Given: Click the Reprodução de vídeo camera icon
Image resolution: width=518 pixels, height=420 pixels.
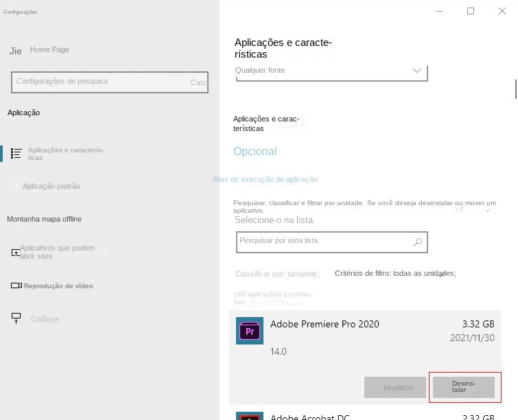Looking at the screenshot, I should pos(16,285).
